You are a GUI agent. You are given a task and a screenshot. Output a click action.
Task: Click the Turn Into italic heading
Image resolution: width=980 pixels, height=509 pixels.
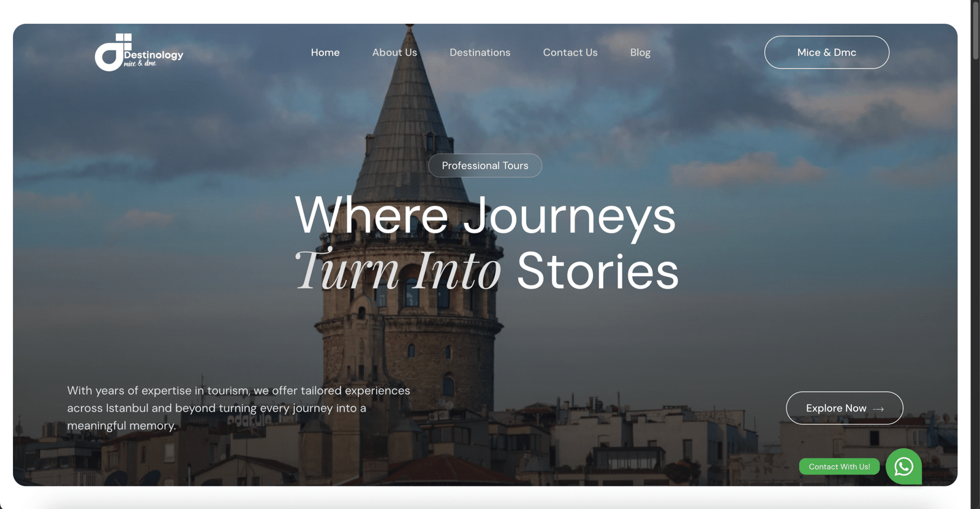pyautogui.click(x=398, y=271)
